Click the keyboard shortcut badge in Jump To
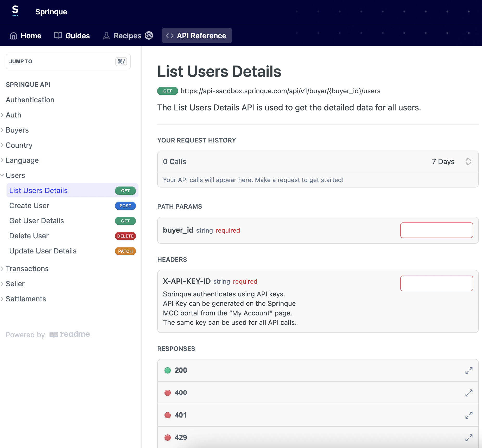Image resolution: width=482 pixels, height=448 pixels. pos(121,61)
